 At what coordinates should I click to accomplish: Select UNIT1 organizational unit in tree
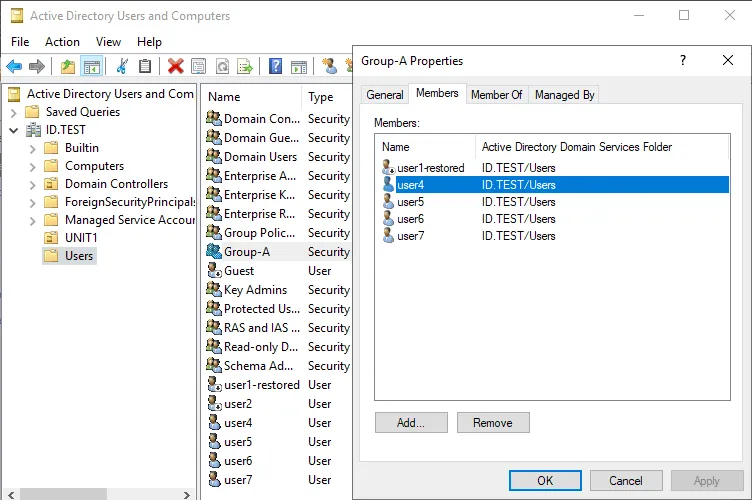81,238
